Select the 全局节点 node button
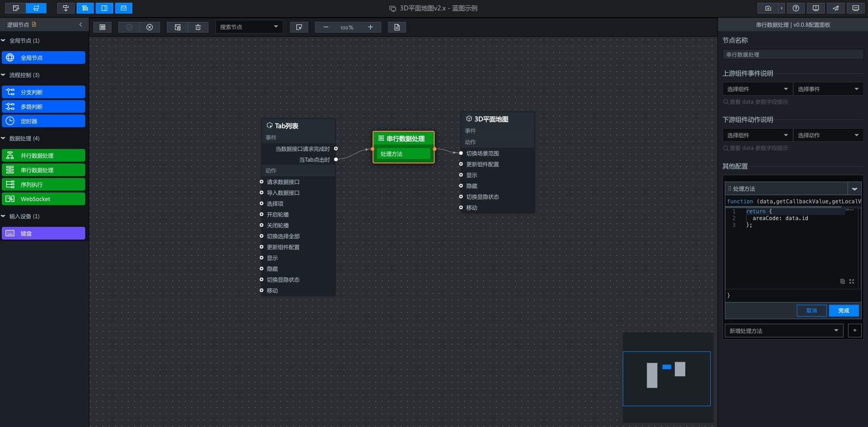Viewport: 868px width, 427px height. tap(44, 58)
